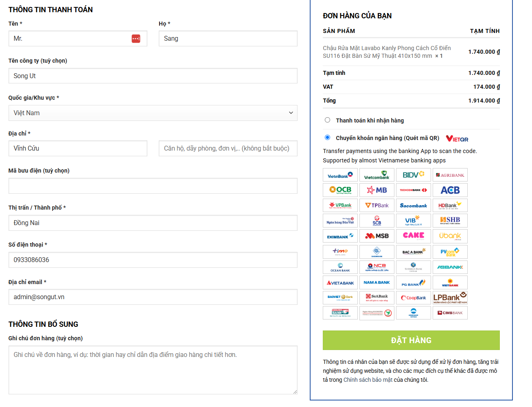Select Thanh toán khi nhận hàng option
This screenshot has height=407, width=532.
327,120
